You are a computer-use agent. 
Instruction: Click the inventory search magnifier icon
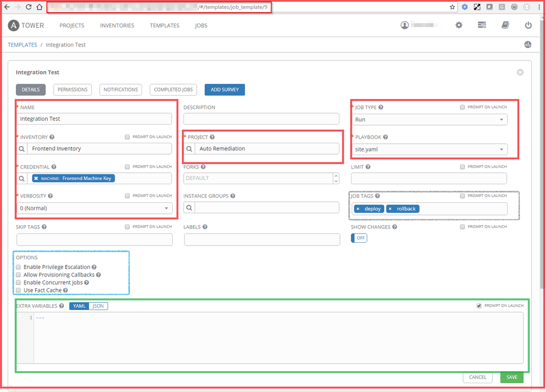click(x=22, y=149)
